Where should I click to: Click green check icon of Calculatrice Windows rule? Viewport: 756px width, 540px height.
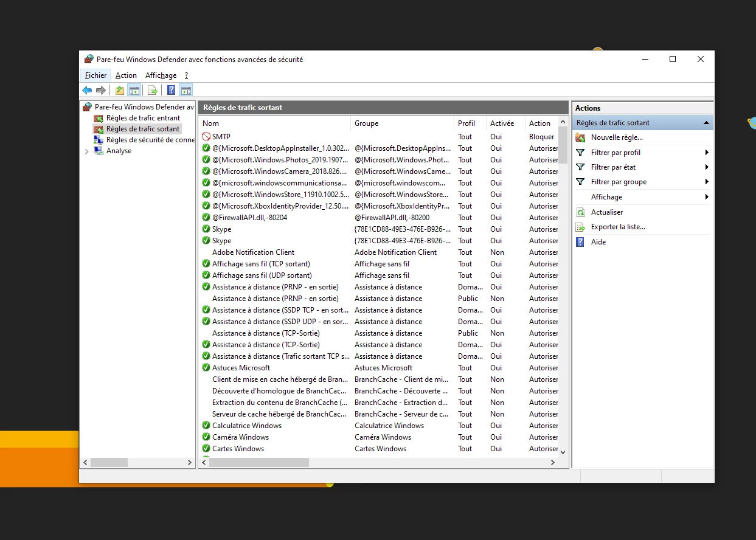point(206,426)
